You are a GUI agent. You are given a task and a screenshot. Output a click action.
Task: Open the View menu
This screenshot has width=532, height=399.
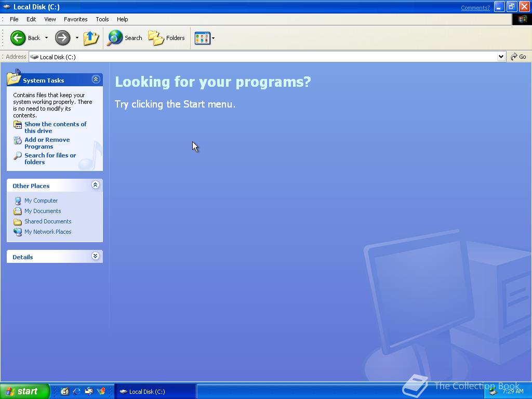tap(50, 19)
